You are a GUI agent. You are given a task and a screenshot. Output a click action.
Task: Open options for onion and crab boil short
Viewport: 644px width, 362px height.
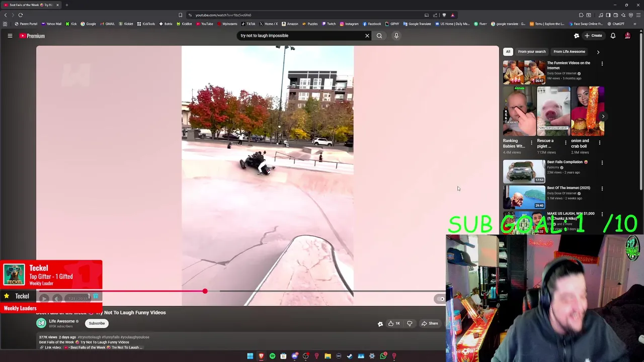point(600,143)
